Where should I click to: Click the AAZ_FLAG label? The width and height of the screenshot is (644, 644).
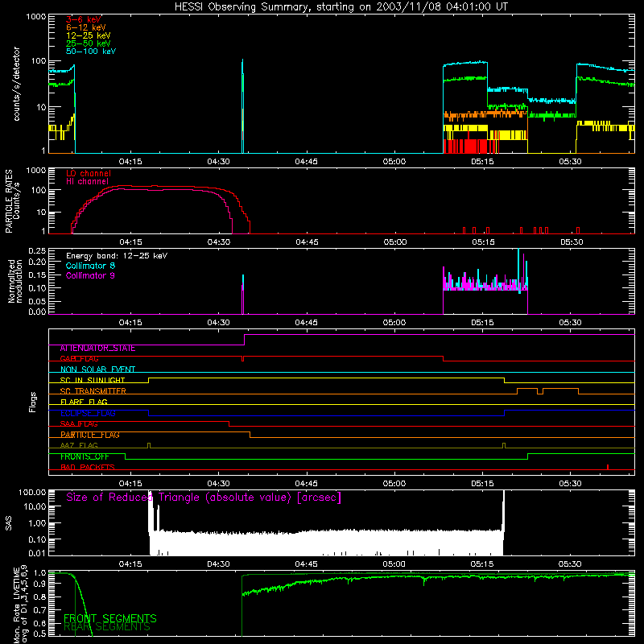coord(79,446)
